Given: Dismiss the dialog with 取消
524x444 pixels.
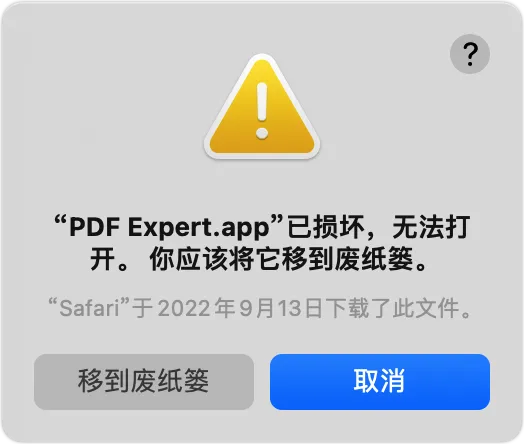Looking at the screenshot, I should [x=380, y=382].
